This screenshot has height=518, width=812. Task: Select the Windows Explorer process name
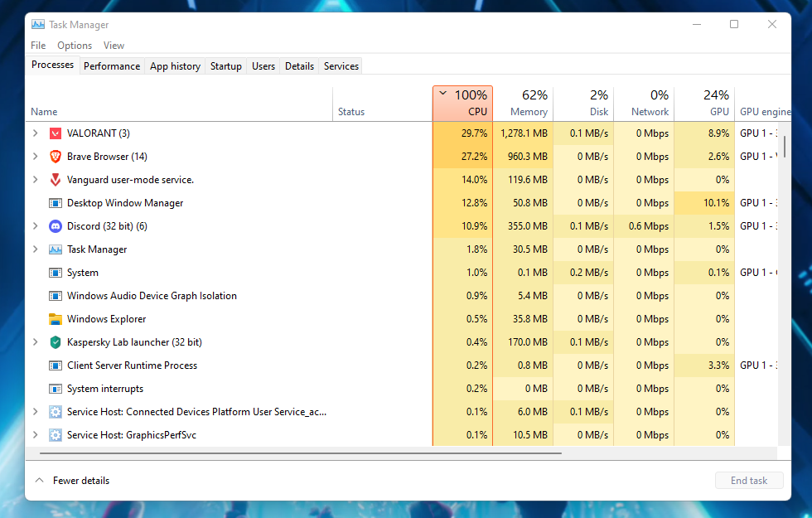tap(107, 319)
